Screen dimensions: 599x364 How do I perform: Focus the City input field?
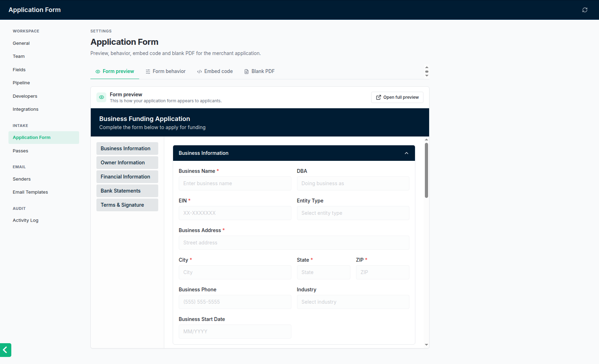(x=235, y=272)
